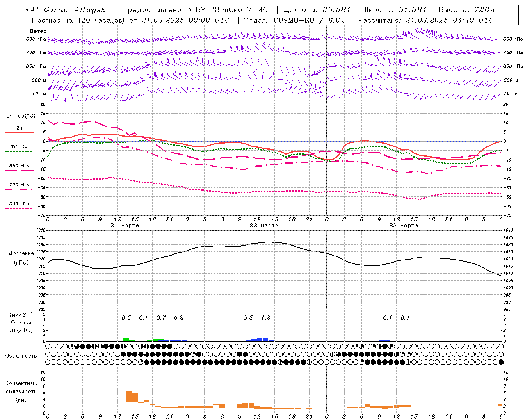Viewport: 525px width, 420px height.
Task: Click the 0.2 precipitation amount value
Action: (x=178, y=317)
